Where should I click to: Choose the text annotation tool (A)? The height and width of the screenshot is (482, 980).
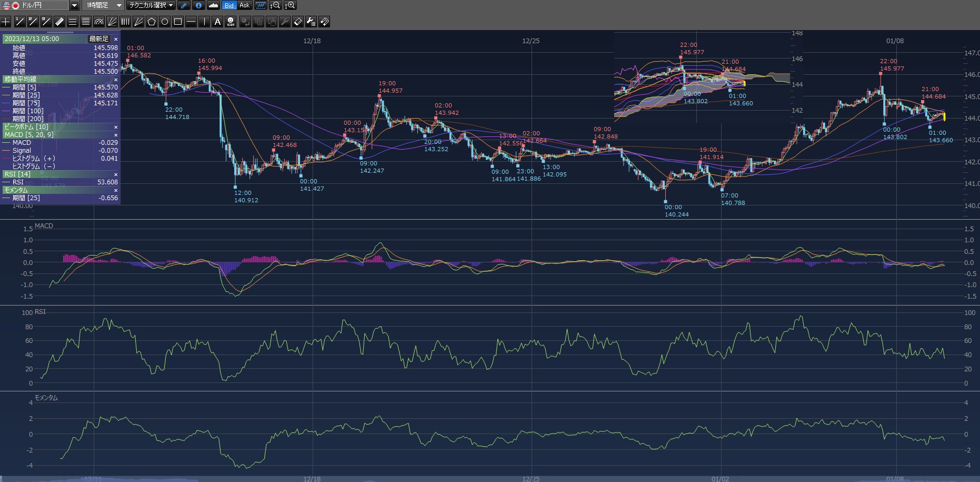pyautogui.click(x=217, y=22)
